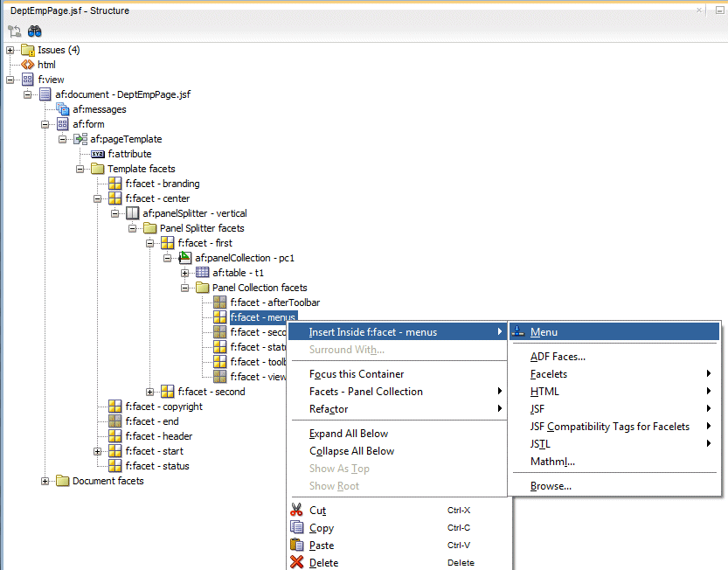Select Collapse All Below
The height and width of the screenshot is (570, 728).
(398, 450)
